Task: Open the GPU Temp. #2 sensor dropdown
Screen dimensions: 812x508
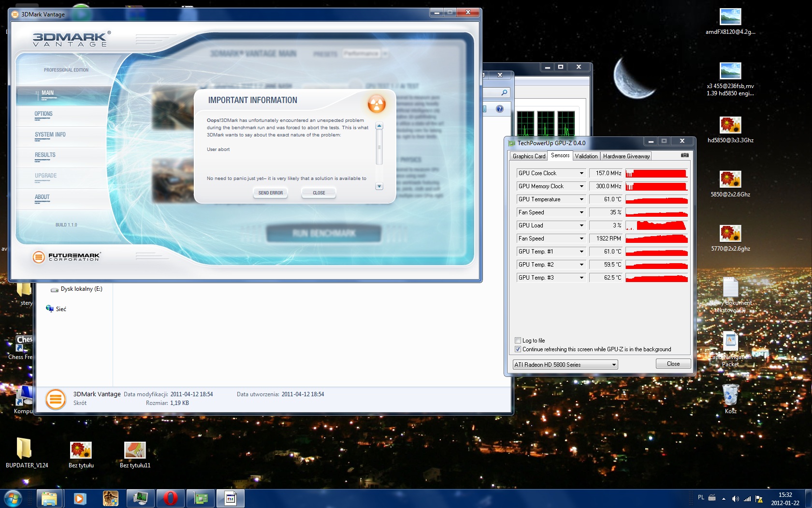Action: pos(581,265)
